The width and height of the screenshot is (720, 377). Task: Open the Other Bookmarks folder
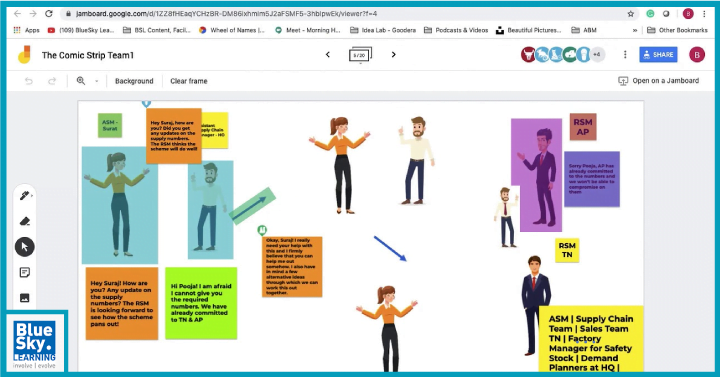677,30
